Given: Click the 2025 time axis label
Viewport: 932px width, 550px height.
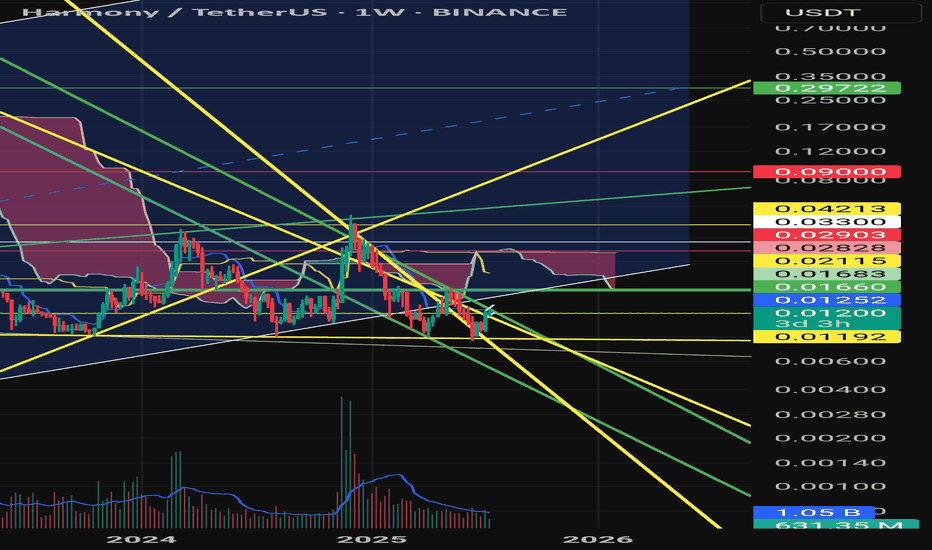Looking at the screenshot, I should click(372, 539).
